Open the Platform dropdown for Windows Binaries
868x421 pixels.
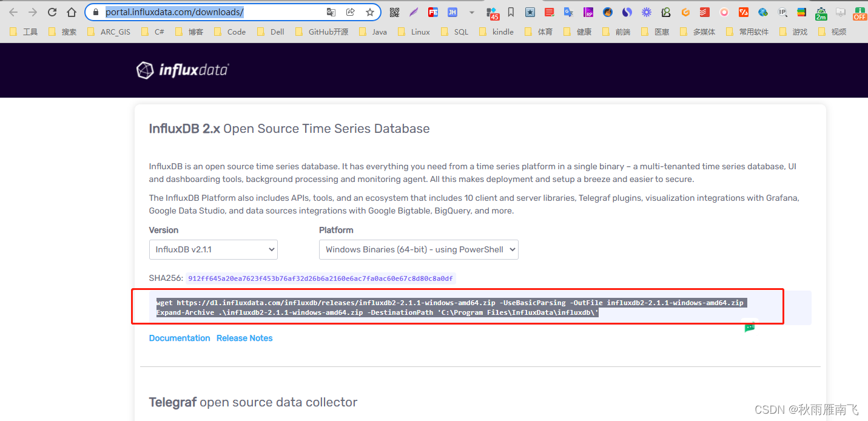(419, 249)
